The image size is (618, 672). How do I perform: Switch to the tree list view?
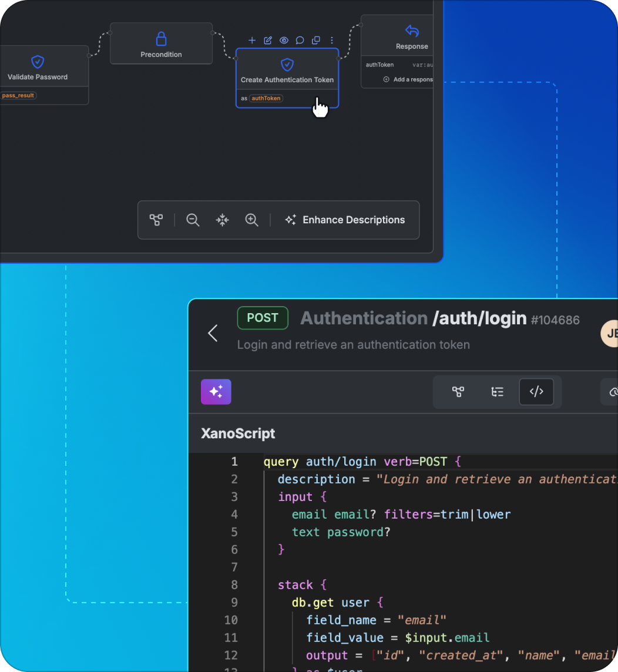498,392
